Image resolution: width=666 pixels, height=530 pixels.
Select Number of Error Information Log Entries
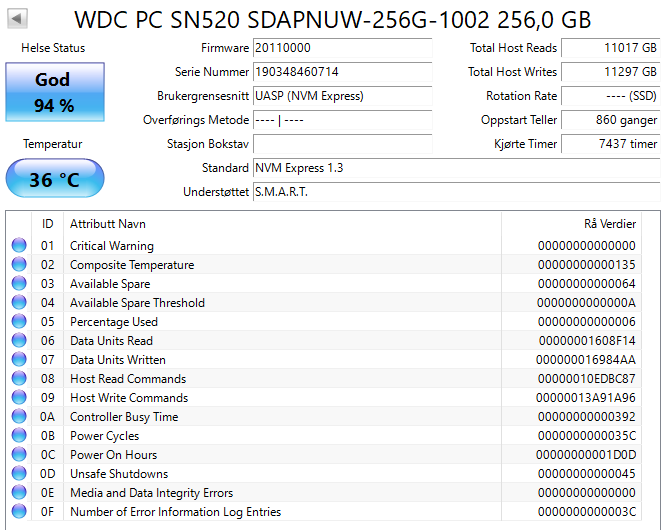(175, 512)
